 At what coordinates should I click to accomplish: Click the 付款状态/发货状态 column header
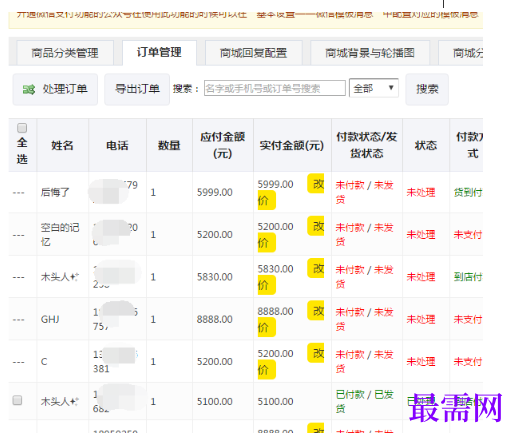[x=367, y=145]
